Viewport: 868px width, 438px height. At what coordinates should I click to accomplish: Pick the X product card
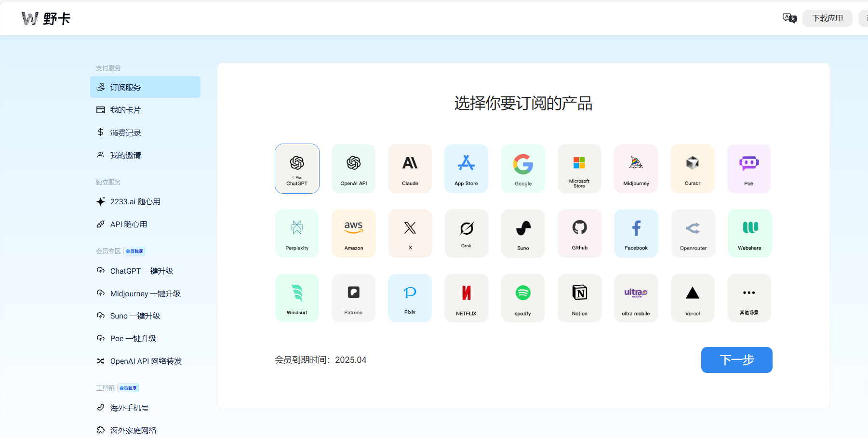pos(410,233)
